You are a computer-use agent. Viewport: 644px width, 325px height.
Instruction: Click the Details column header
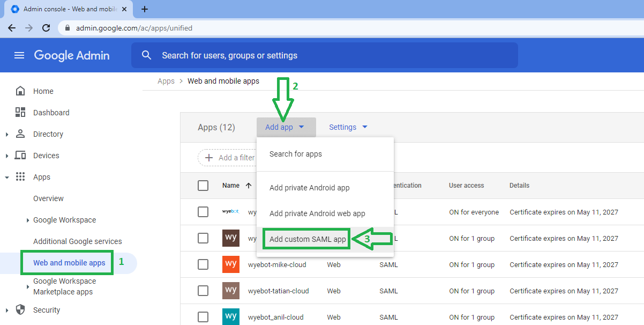pos(519,186)
